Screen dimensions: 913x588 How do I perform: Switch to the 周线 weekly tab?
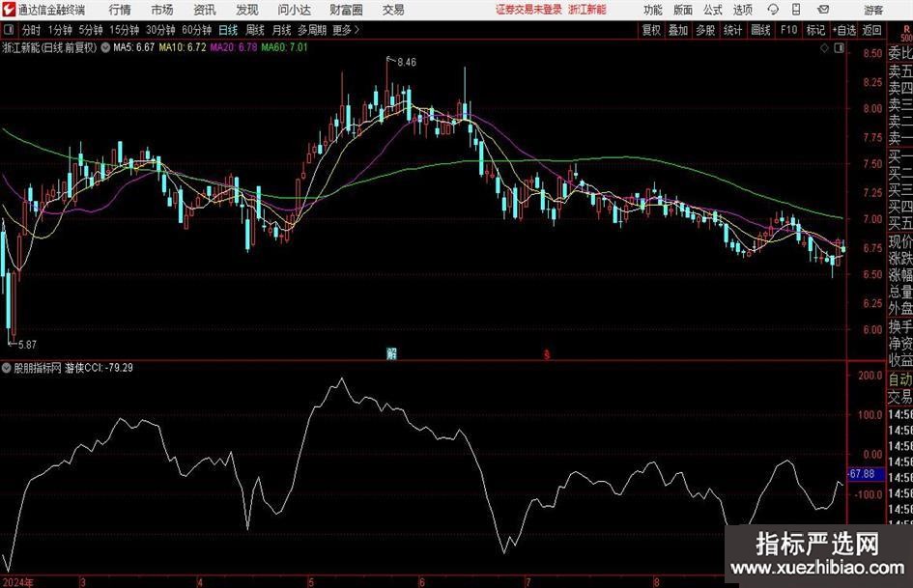tap(254, 30)
